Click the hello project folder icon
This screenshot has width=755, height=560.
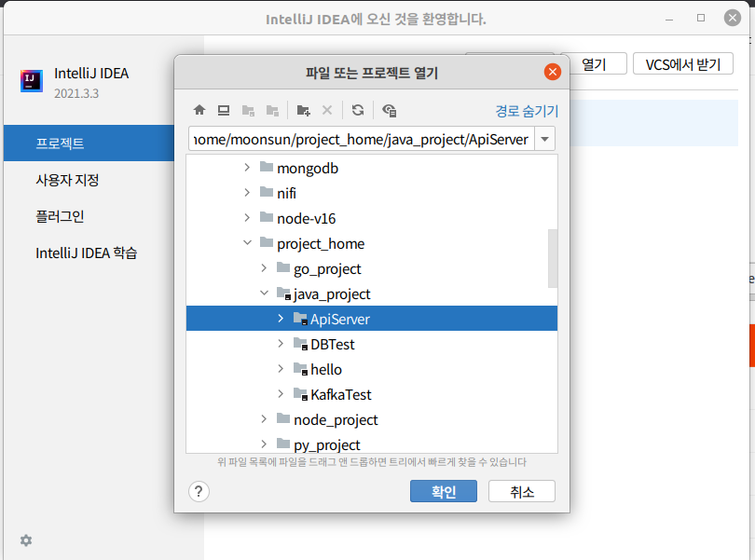pos(300,369)
